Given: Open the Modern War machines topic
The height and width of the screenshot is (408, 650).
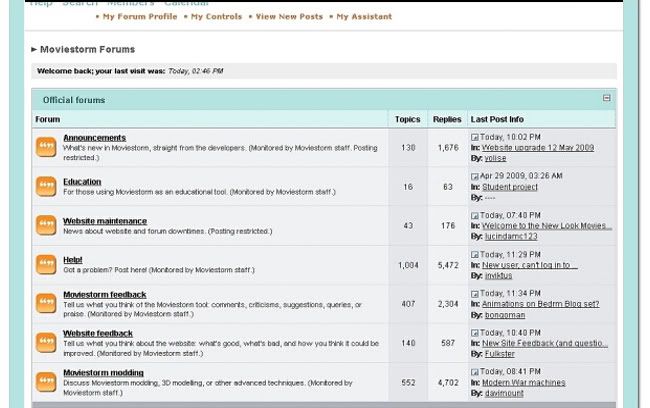Looking at the screenshot, I should [x=524, y=382].
